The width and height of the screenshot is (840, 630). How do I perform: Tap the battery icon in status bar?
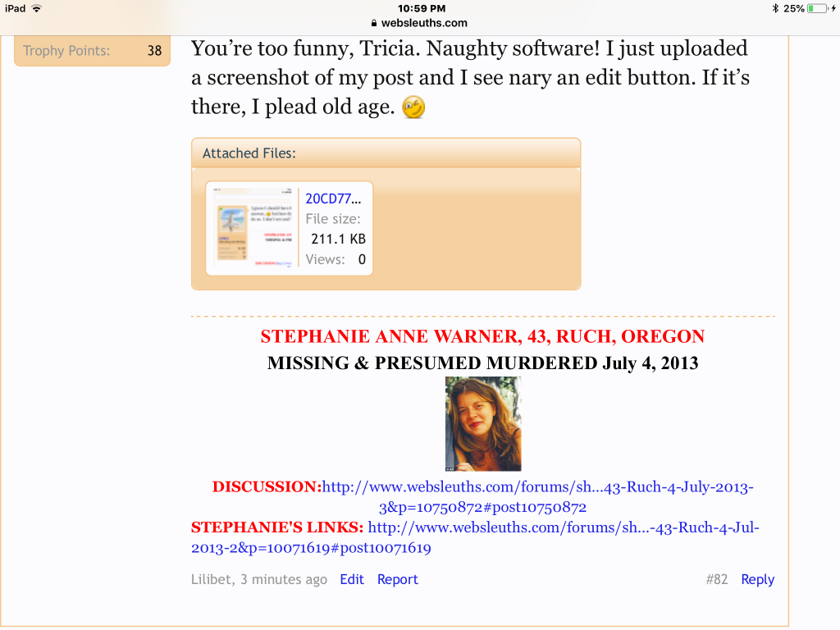817,8
